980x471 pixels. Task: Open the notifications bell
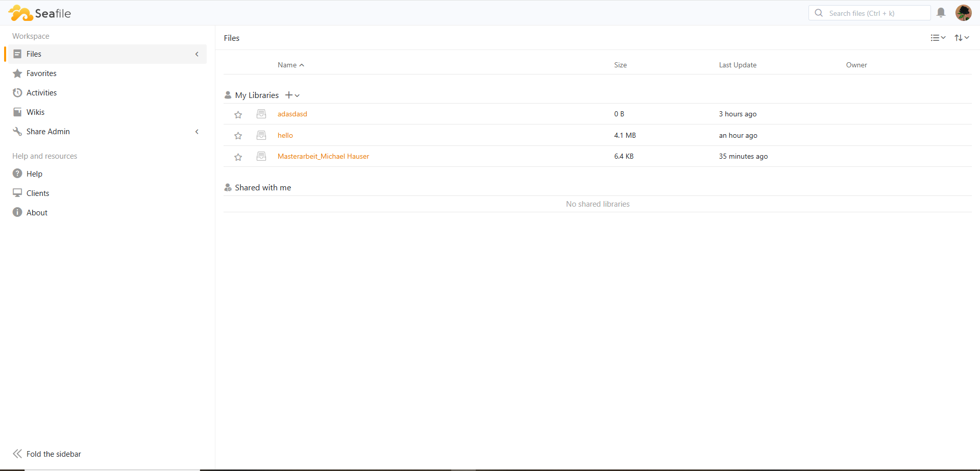click(941, 13)
